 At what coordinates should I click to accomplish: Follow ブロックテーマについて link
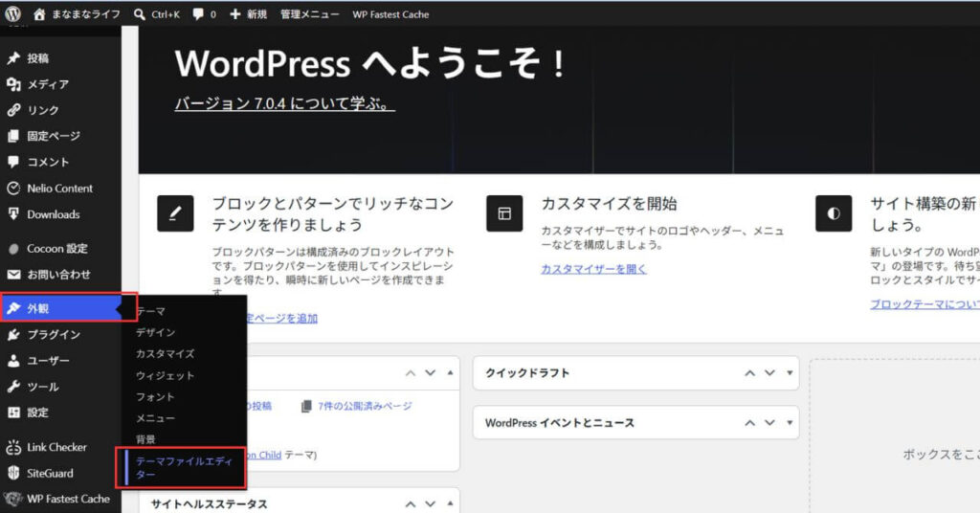point(925,303)
